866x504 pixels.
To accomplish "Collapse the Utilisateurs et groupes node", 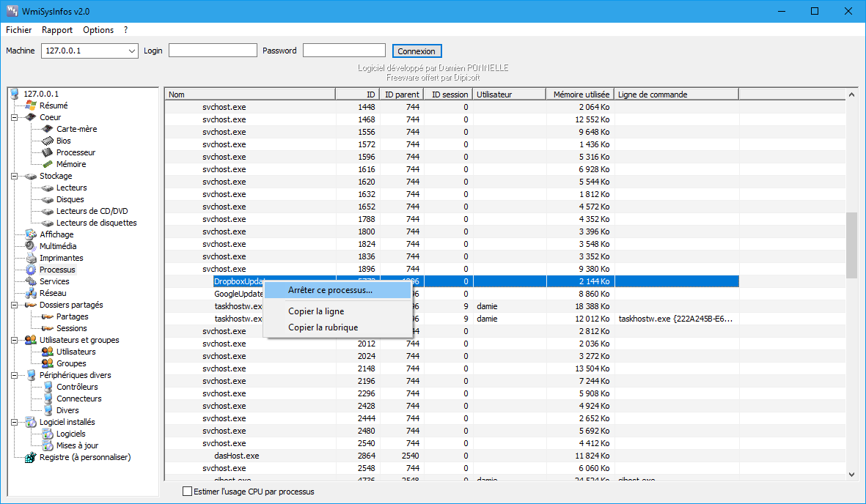I will click(x=14, y=340).
